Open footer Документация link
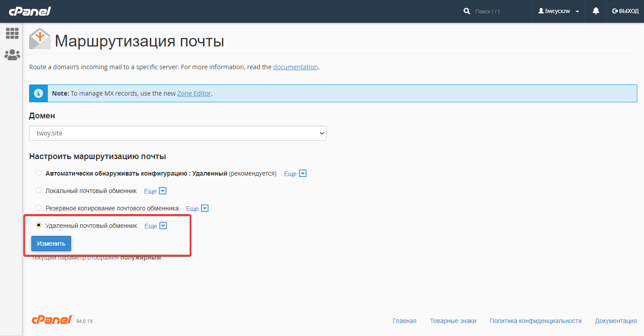The height and width of the screenshot is (336, 644). coord(616,321)
